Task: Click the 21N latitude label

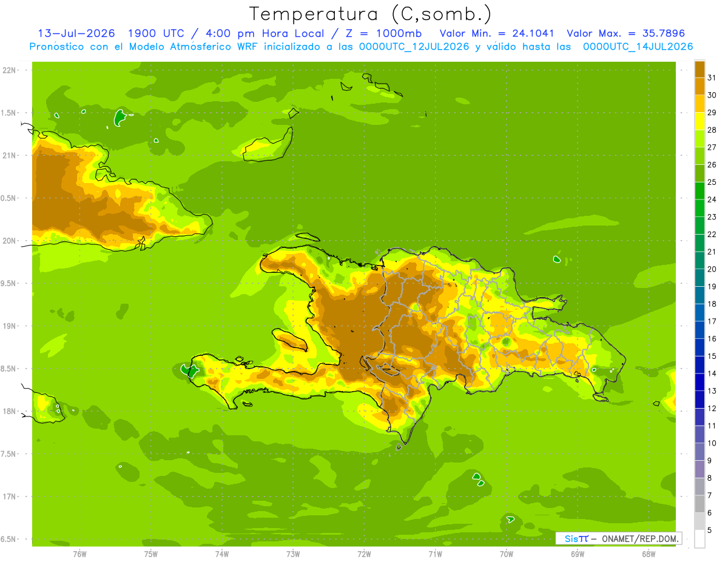Action: click(x=10, y=155)
